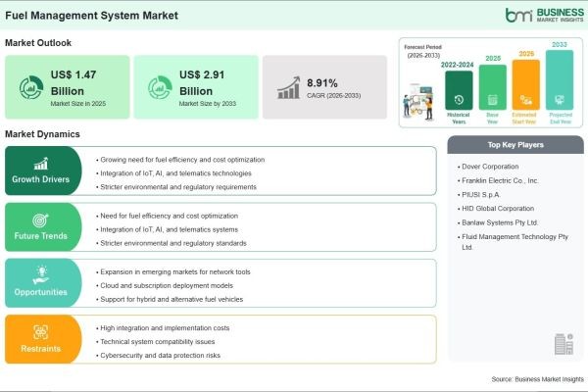Click the US$ 1.47 Billion value
This screenshot has width=588, height=392.
pyautogui.click(x=73, y=82)
